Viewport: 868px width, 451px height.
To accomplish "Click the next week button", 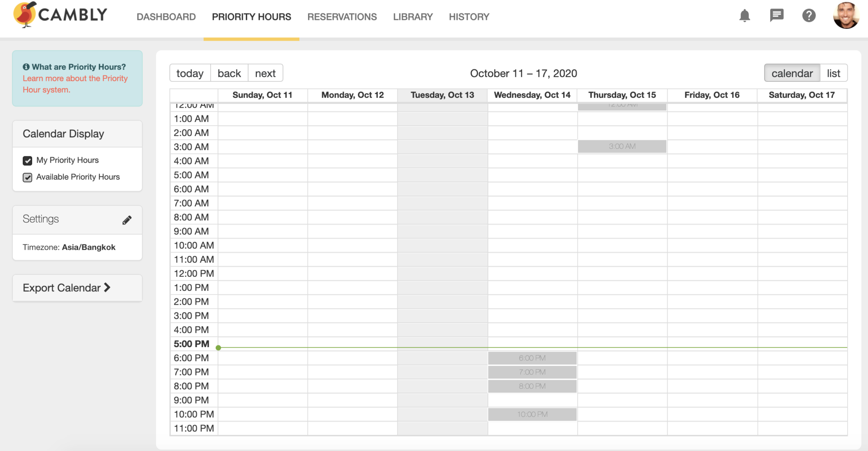I will tap(265, 73).
